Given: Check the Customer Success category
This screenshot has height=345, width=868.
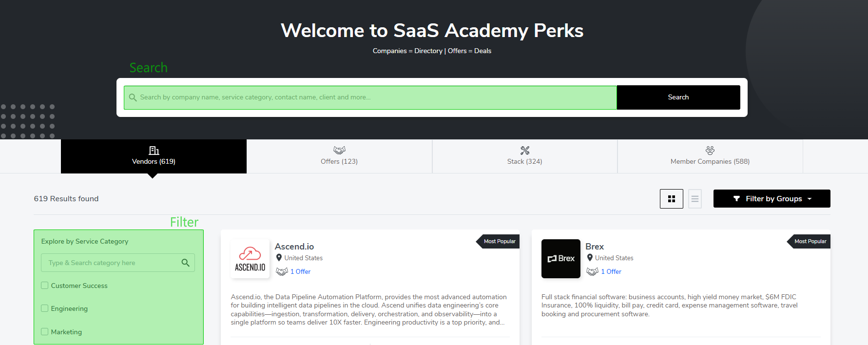Looking at the screenshot, I should [x=45, y=286].
